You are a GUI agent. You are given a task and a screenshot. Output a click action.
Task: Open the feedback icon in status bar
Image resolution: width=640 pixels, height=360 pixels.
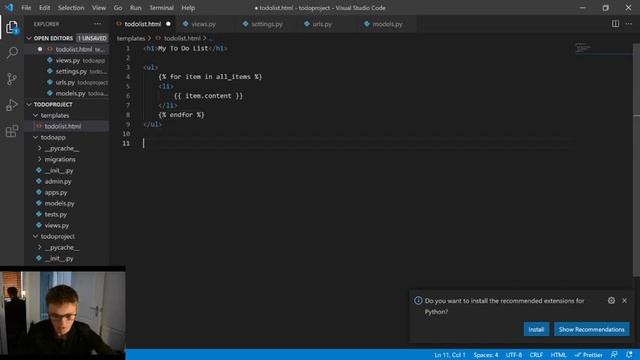614,355
